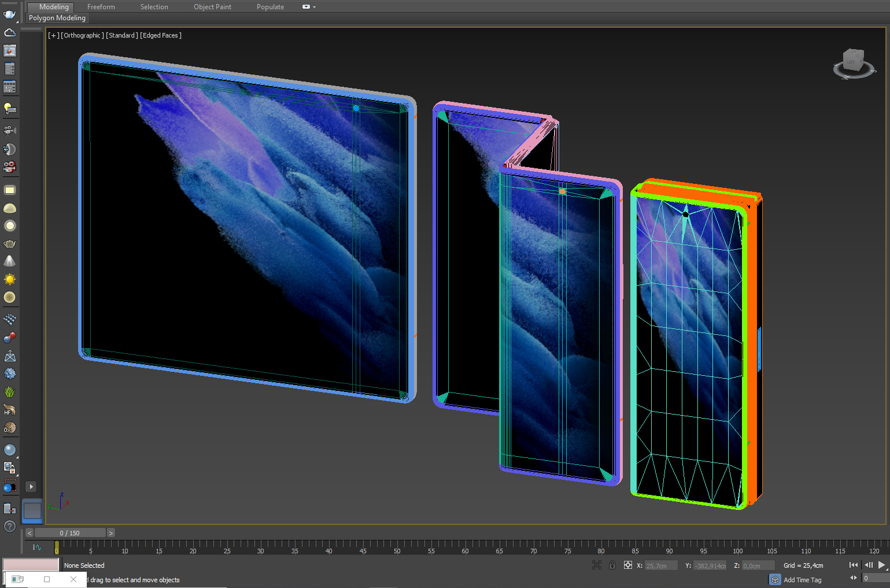Open the [+] viewport general menu
Image resolution: width=890 pixels, height=588 pixels.
click(53, 35)
